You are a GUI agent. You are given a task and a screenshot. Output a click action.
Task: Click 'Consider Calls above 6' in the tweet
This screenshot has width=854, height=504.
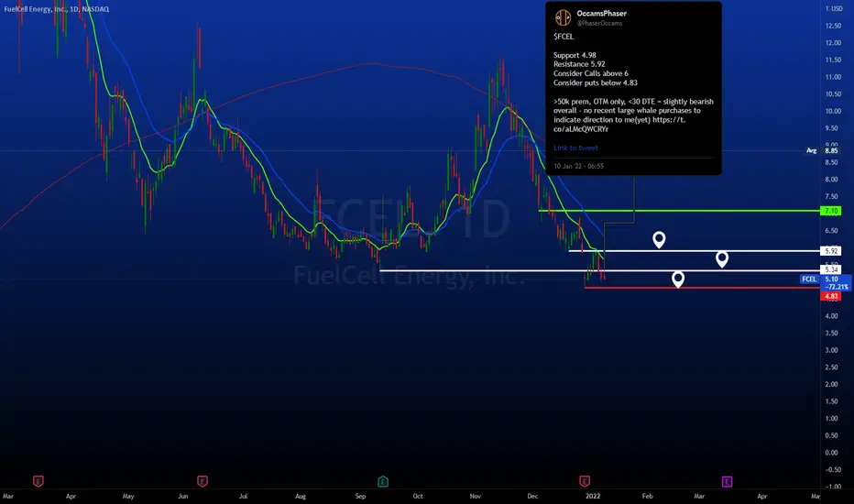(x=590, y=73)
